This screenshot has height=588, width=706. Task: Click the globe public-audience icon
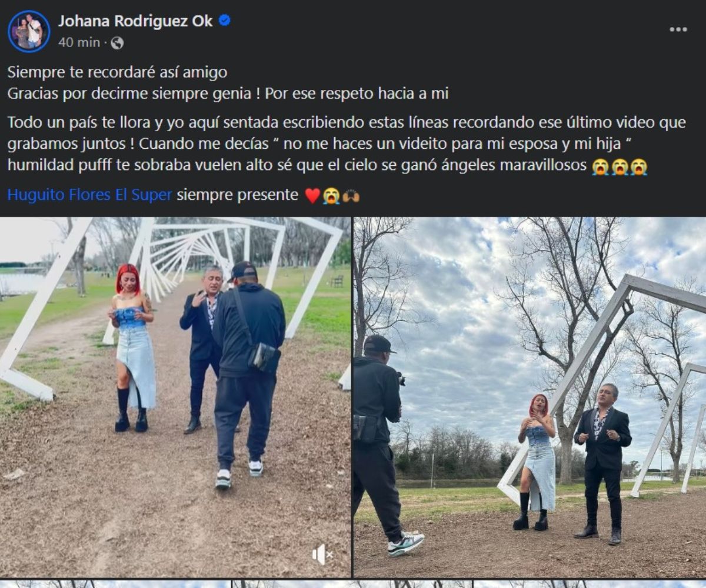(117, 43)
